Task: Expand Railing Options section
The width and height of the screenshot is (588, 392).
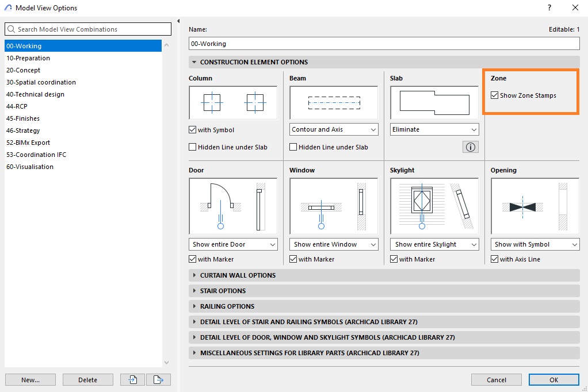Action: coord(384,306)
